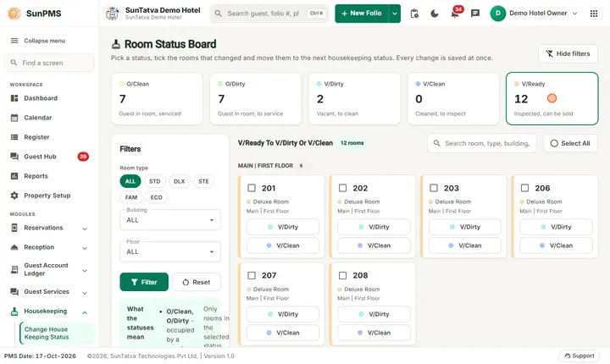Tick the checkbox for room 201

click(252, 188)
